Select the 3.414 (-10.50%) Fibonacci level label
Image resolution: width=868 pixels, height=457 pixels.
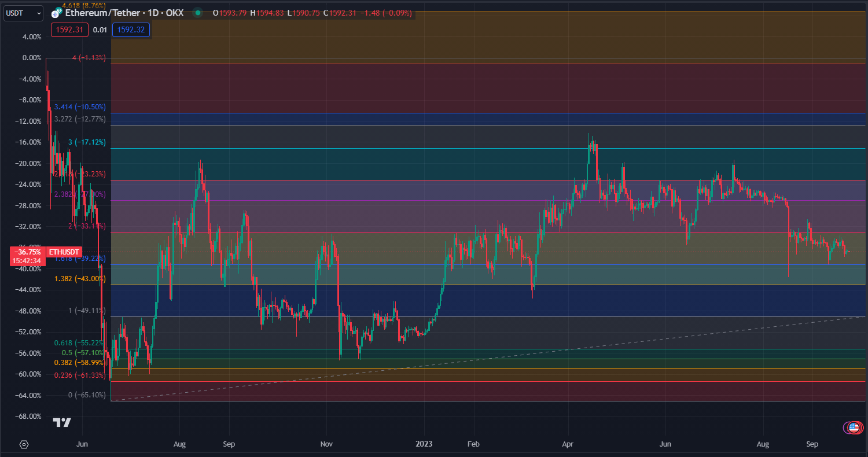[x=80, y=107]
